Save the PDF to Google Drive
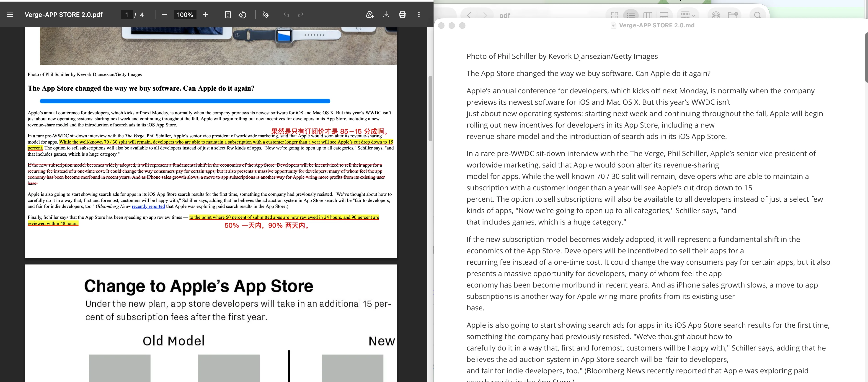 point(370,15)
